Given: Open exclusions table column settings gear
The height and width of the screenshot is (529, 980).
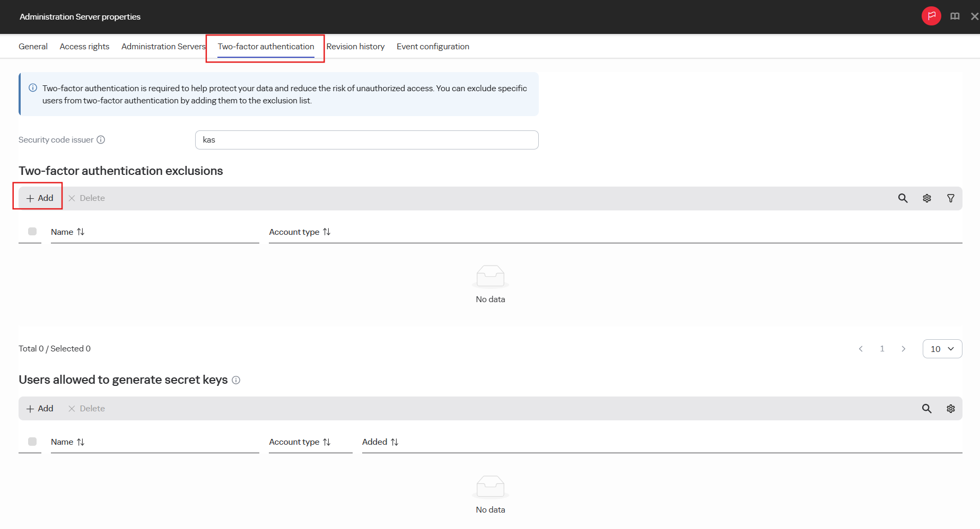Looking at the screenshot, I should (927, 198).
